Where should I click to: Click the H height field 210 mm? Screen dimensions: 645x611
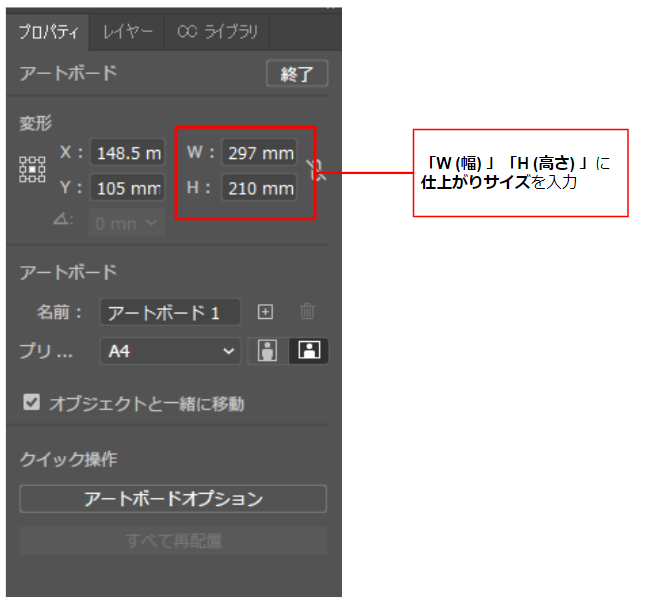[259, 188]
